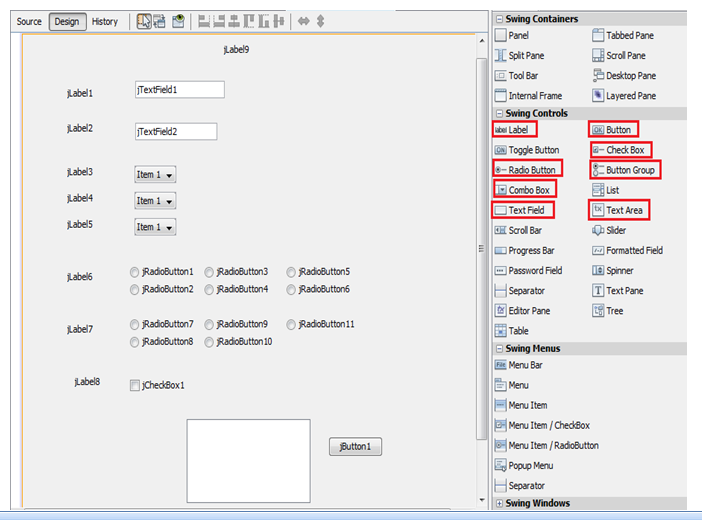The height and width of the screenshot is (520, 702).
Task: Activate Selection Mode toolbar icon
Action: (144, 21)
